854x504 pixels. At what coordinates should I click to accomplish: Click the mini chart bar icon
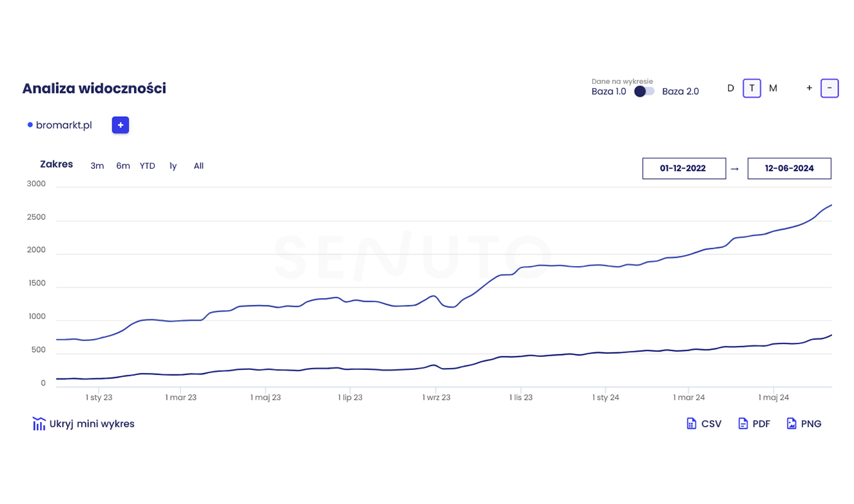pos(39,423)
